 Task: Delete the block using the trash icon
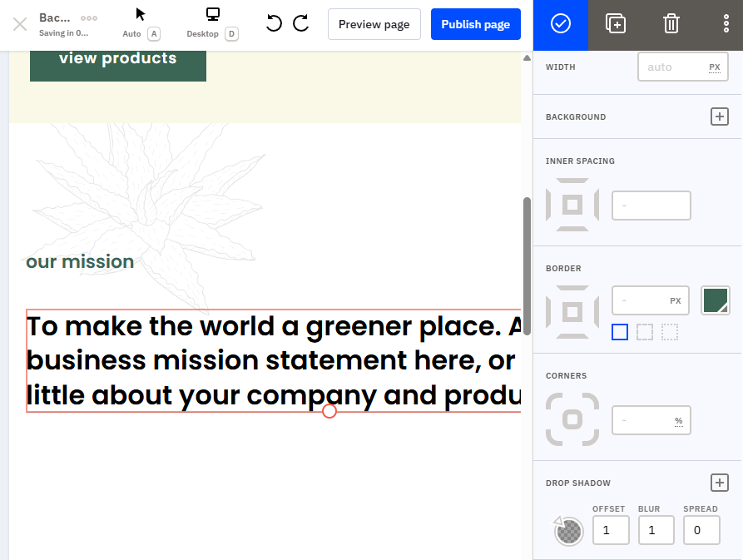(671, 24)
